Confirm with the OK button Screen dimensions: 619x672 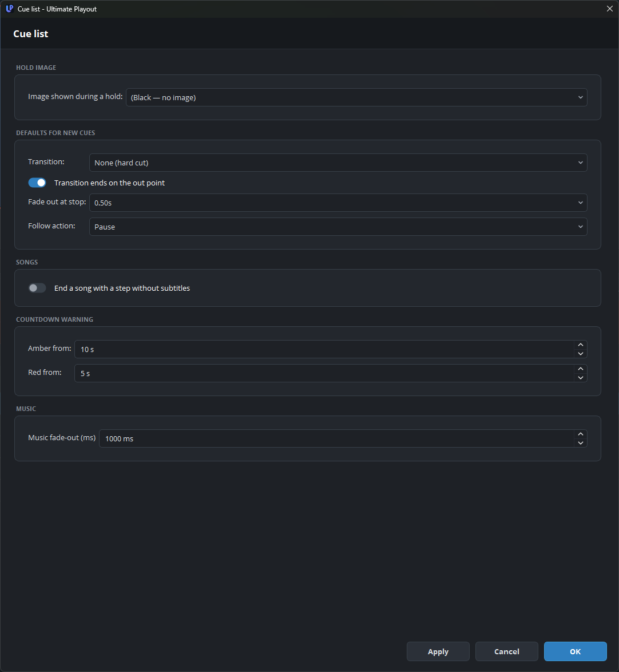(x=576, y=651)
